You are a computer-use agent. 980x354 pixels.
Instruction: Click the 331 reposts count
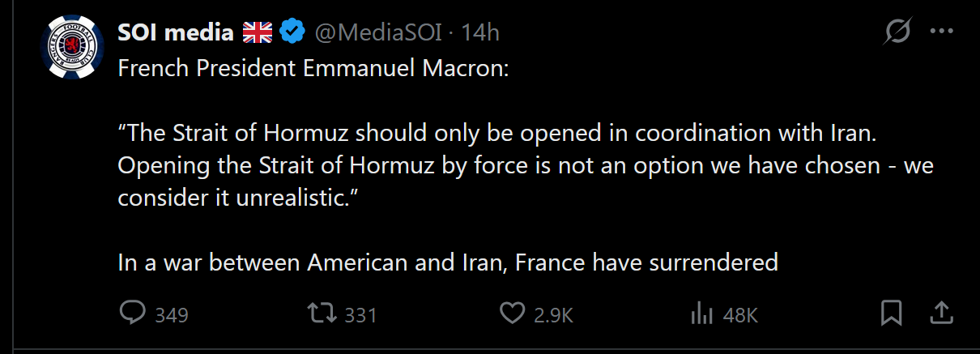pyautogui.click(x=360, y=315)
